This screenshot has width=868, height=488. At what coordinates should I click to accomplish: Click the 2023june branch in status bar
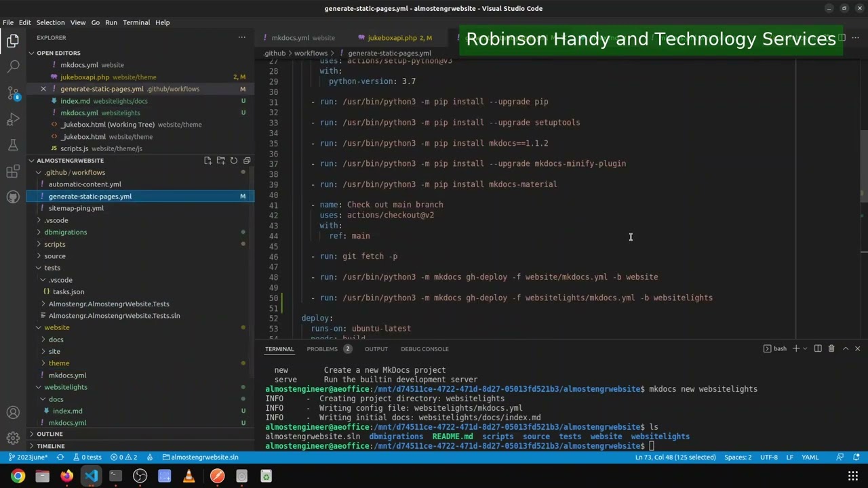pyautogui.click(x=28, y=457)
